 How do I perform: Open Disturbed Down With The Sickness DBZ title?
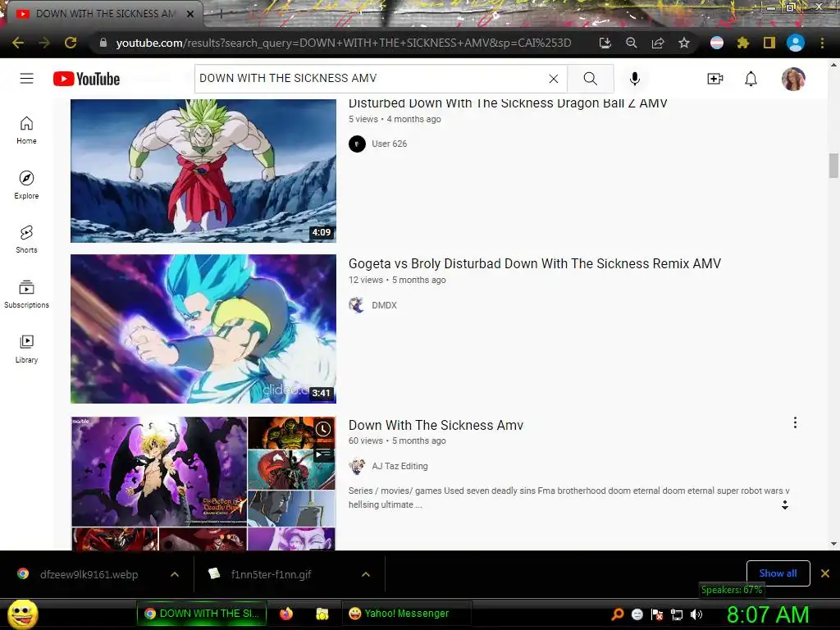[508, 103]
